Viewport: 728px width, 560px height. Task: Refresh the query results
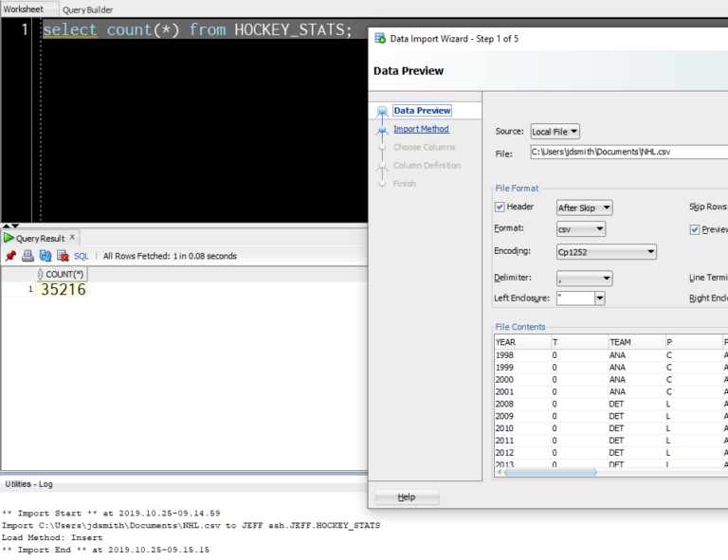tap(45, 256)
